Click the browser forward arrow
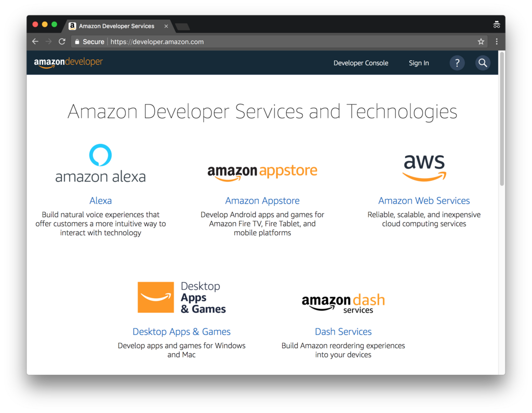The width and height of the screenshot is (532, 413). pyautogui.click(x=48, y=42)
